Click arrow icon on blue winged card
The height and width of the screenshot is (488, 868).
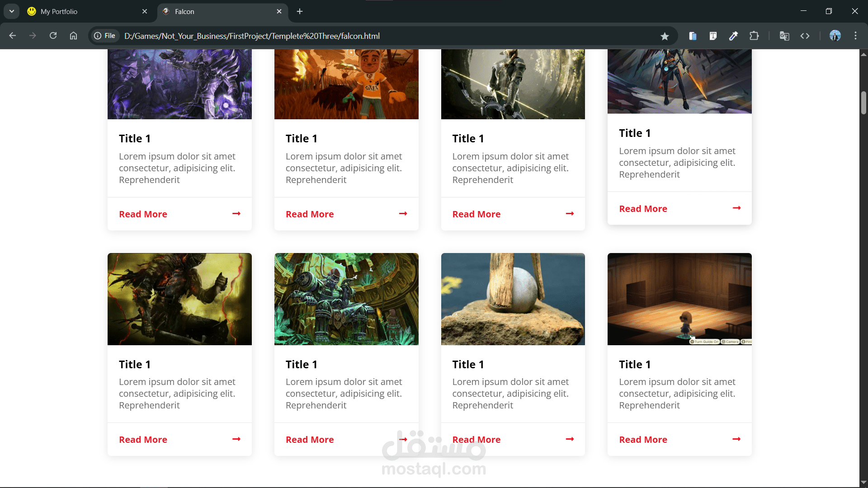point(736,208)
